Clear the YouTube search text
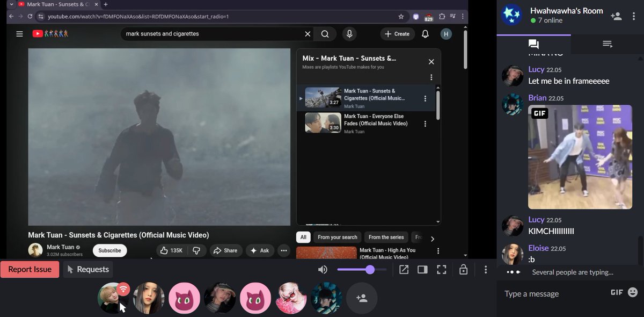This screenshot has height=317, width=644. click(x=308, y=34)
